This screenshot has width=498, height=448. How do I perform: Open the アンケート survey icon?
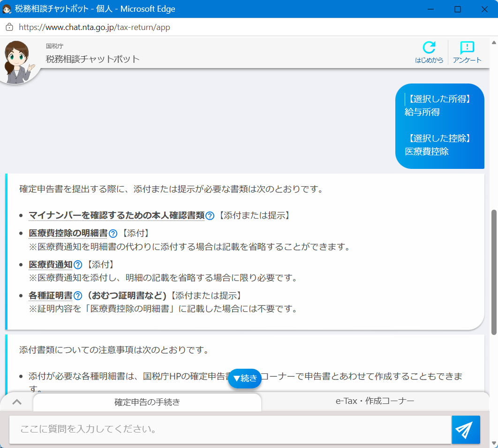(467, 52)
